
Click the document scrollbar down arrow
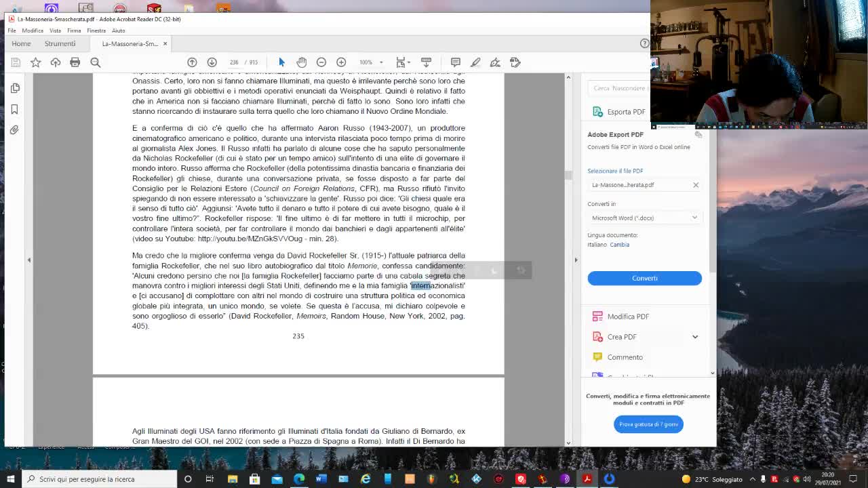pos(568,443)
